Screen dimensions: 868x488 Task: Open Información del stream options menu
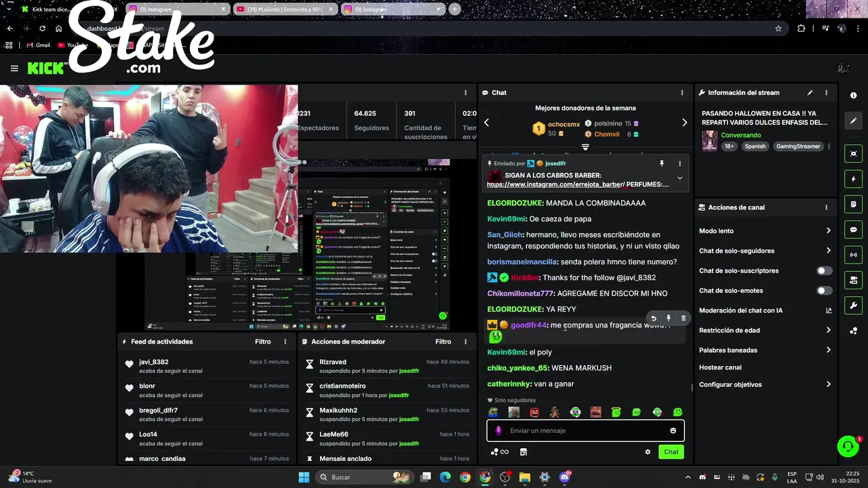click(x=826, y=93)
